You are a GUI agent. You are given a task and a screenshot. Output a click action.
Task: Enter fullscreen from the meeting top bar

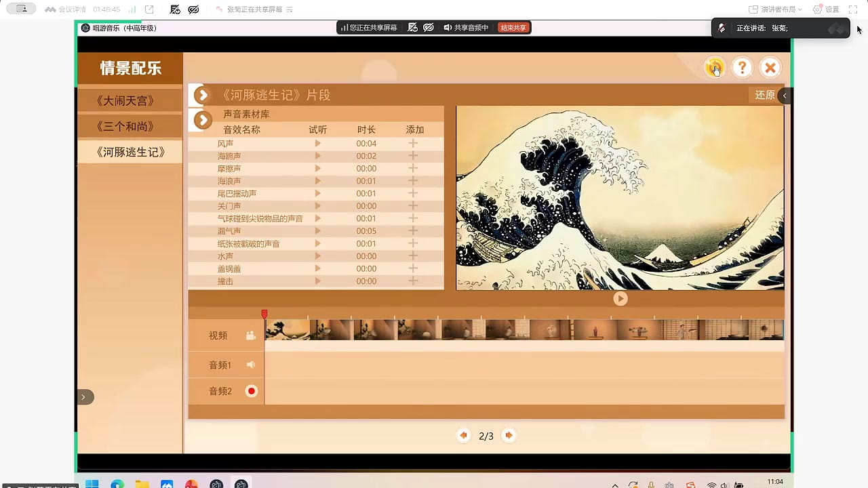[854, 9]
